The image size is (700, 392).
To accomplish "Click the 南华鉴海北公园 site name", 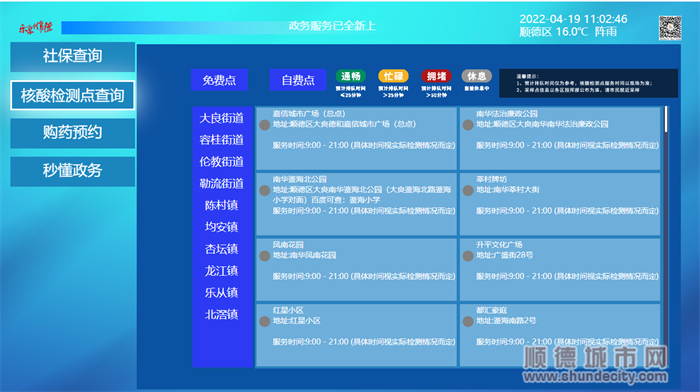I will [300, 179].
